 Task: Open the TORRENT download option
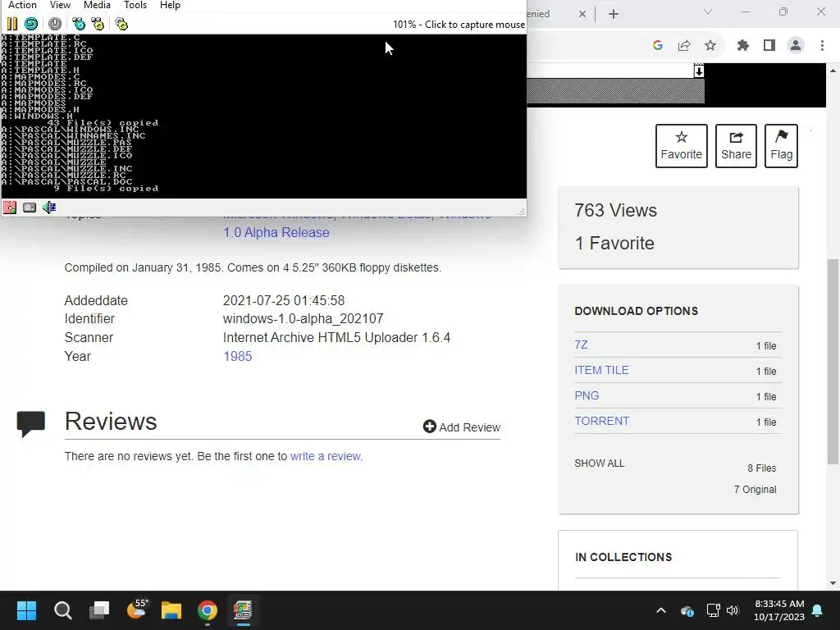(x=601, y=421)
